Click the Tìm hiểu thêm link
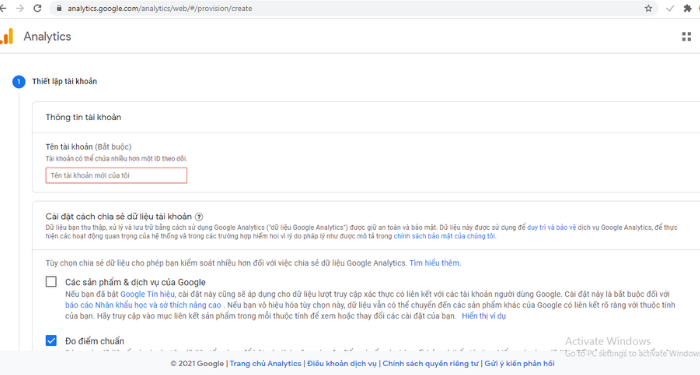This screenshot has width=700, height=375. [435, 263]
